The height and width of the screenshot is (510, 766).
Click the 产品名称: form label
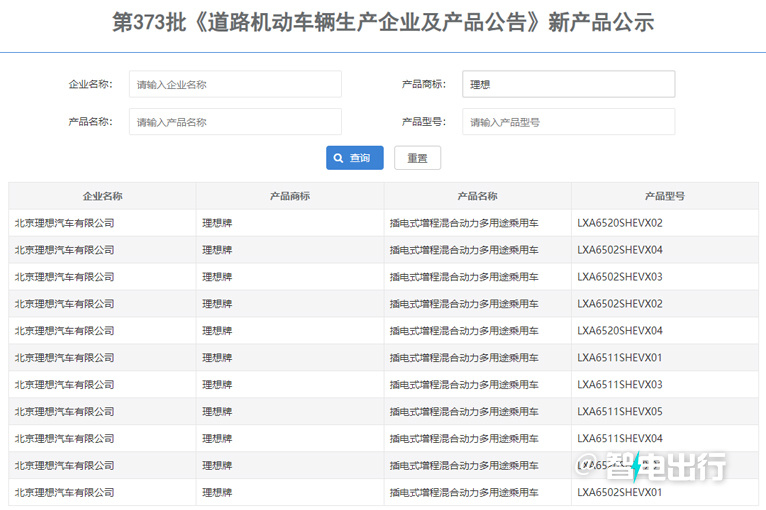pos(90,122)
